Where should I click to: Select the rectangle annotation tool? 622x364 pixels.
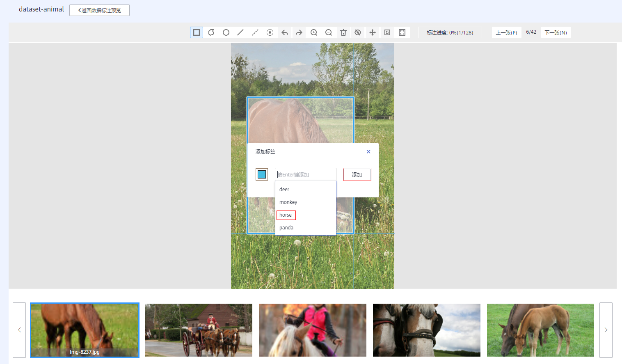coord(197,32)
